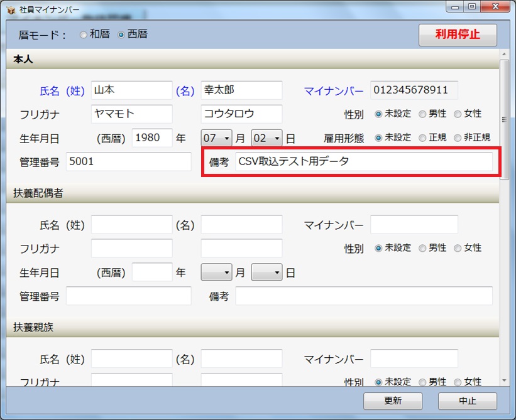The width and height of the screenshot is (516, 420).
Task: Set 扶養親族 性別 to 未設定
Action: point(378,382)
